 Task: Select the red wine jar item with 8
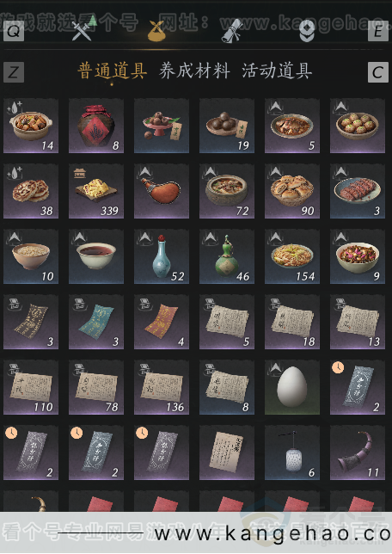[x=96, y=126]
